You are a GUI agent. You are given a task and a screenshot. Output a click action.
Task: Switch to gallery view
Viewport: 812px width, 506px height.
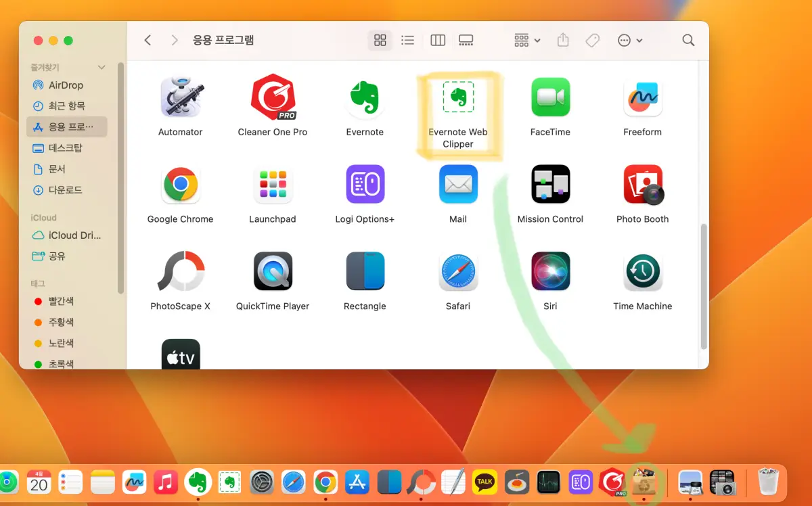(x=466, y=40)
